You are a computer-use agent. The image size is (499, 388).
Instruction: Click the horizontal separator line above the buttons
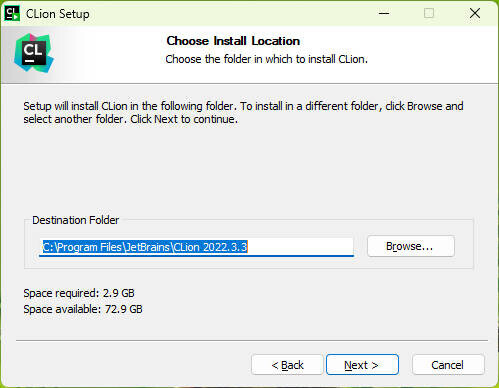coord(252,341)
